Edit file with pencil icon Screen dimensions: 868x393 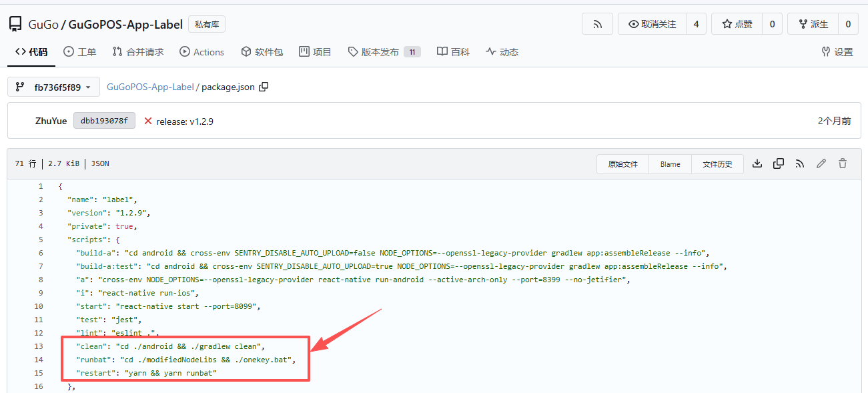[821, 163]
